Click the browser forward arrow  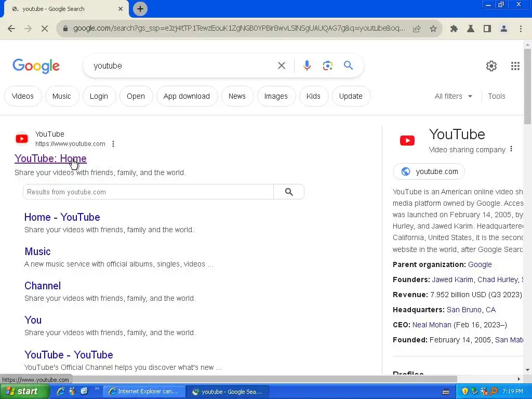[28, 29]
